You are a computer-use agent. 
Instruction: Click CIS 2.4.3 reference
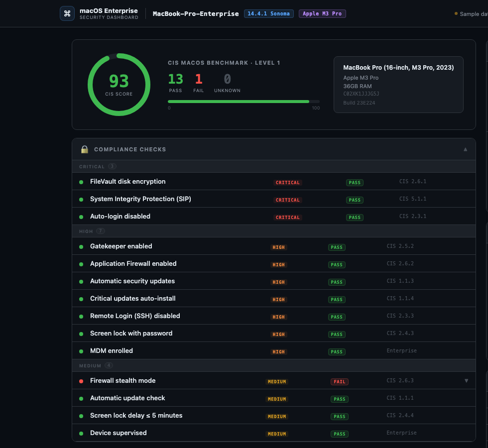[x=400, y=333]
